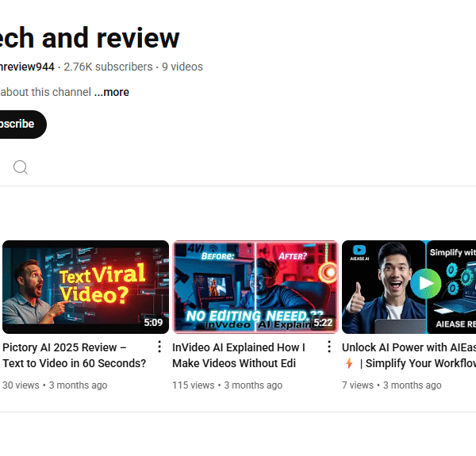Image resolution: width=476 pixels, height=456 pixels.
Task: Click '115 views • 3 months ago' text
Action: click(228, 385)
